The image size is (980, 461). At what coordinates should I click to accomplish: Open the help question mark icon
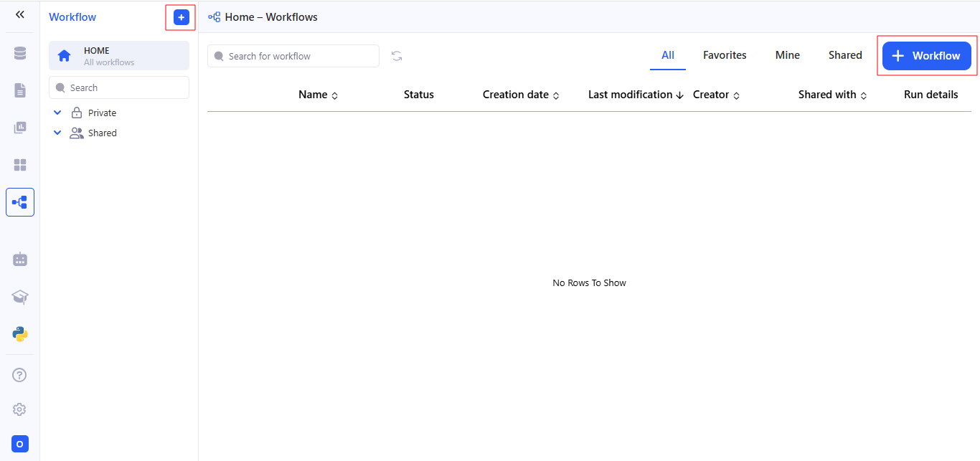20,375
